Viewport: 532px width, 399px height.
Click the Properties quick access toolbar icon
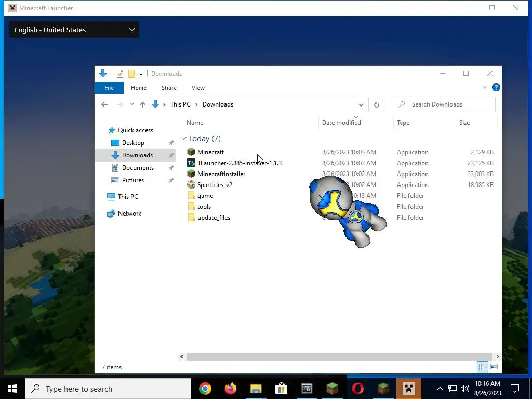coord(120,74)
